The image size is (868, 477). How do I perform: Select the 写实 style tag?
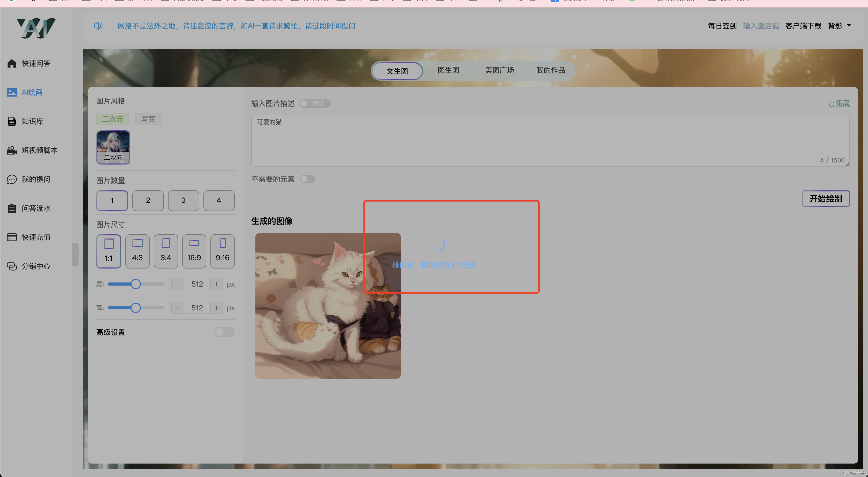click(148, 119)
